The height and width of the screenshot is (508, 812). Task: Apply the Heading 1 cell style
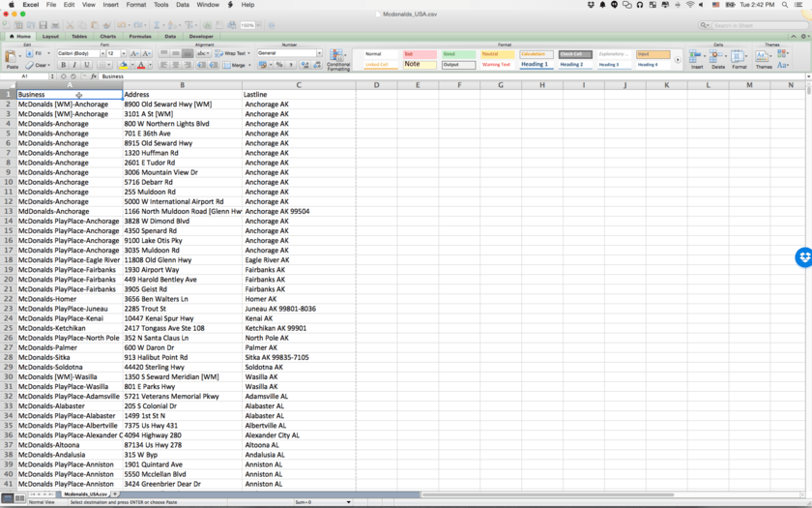(536, 64)
